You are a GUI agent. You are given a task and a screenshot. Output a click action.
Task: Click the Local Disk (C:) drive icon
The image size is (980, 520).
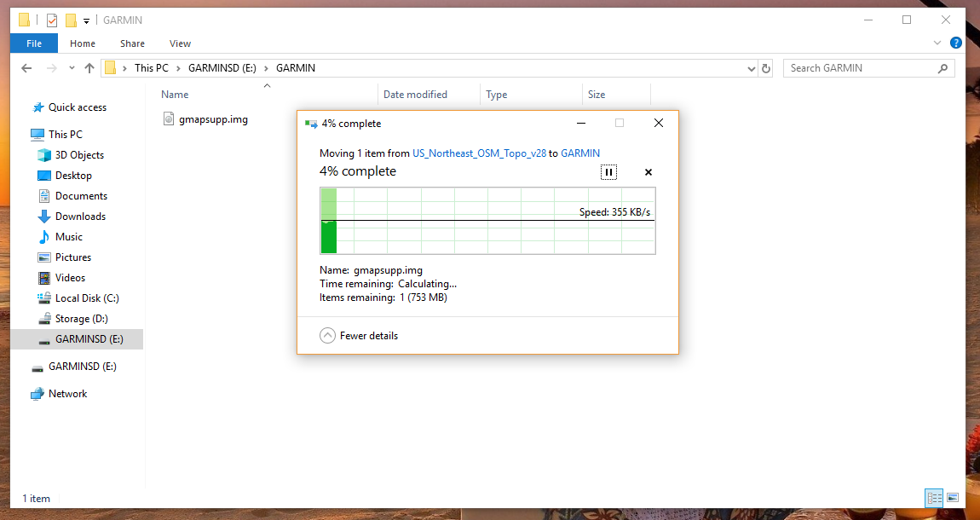point(43,298)
